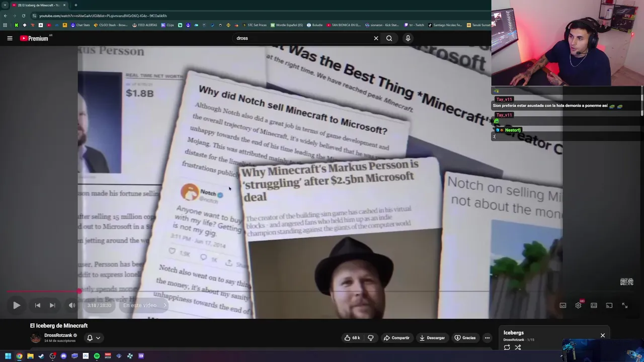The height and width of the screenshot is (362, 644).
Task: Close the Icebergs playlist panel
Action: click(x=603, y=335)
